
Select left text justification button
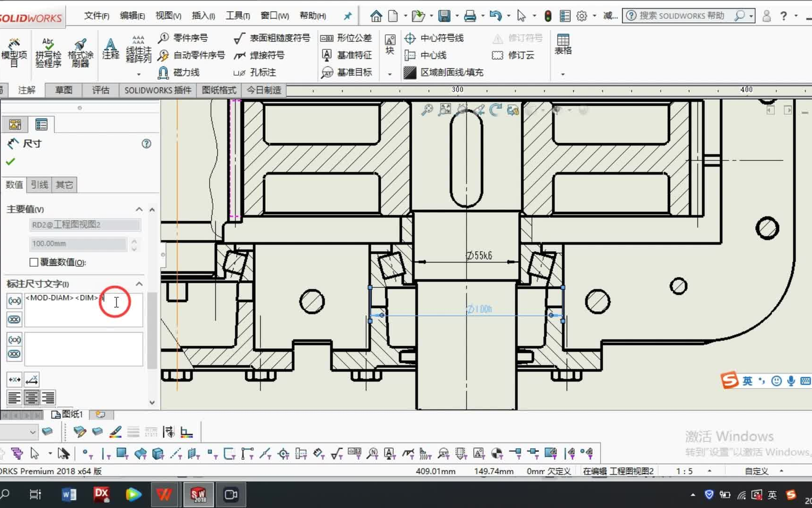point(15,398)
